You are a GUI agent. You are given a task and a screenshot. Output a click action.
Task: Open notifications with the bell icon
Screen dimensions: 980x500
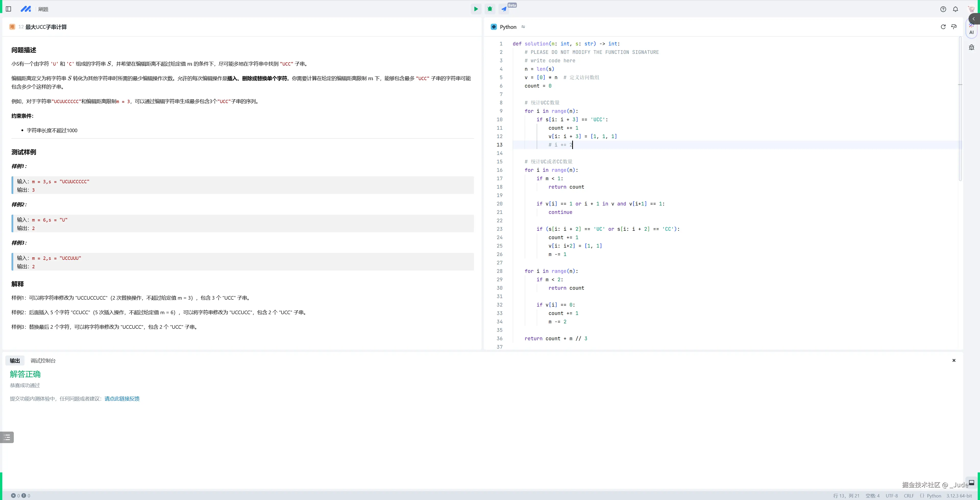955,9
